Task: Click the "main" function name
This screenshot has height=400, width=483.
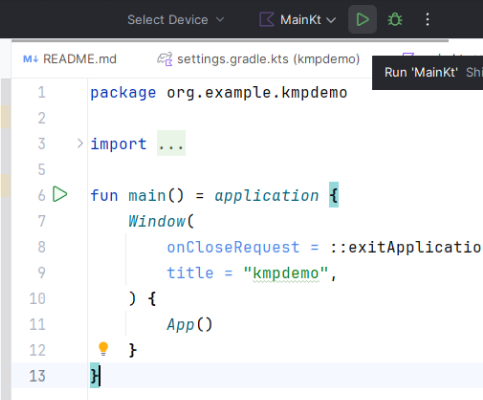Action: pos(147,196)
